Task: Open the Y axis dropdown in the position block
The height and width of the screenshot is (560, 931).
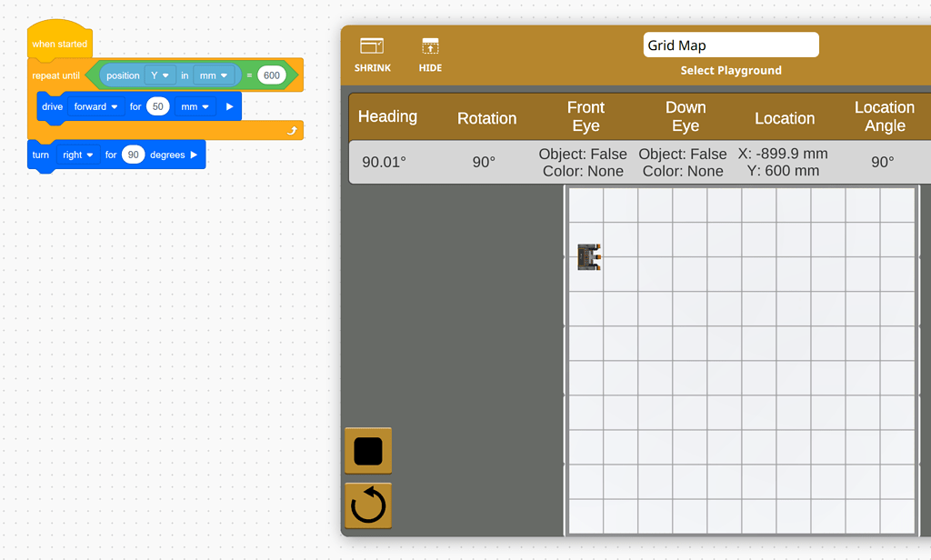Action: (x=159, y=75)
